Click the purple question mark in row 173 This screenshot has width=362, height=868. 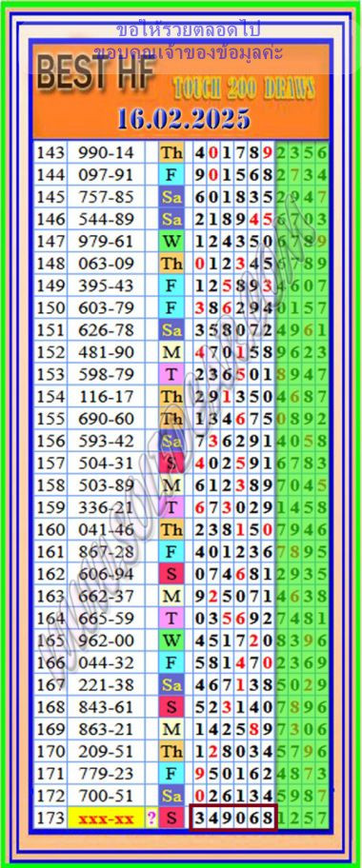click(151, 819)
